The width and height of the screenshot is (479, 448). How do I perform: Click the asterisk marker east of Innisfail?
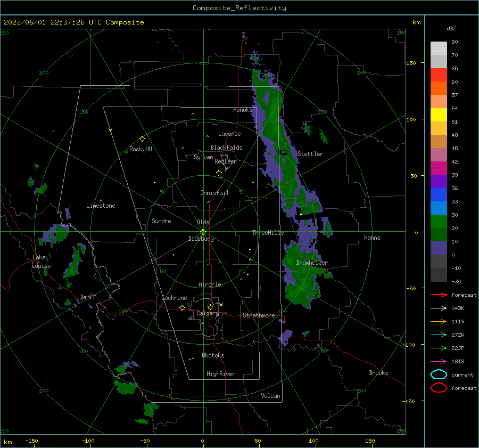[x=253, y=183]
